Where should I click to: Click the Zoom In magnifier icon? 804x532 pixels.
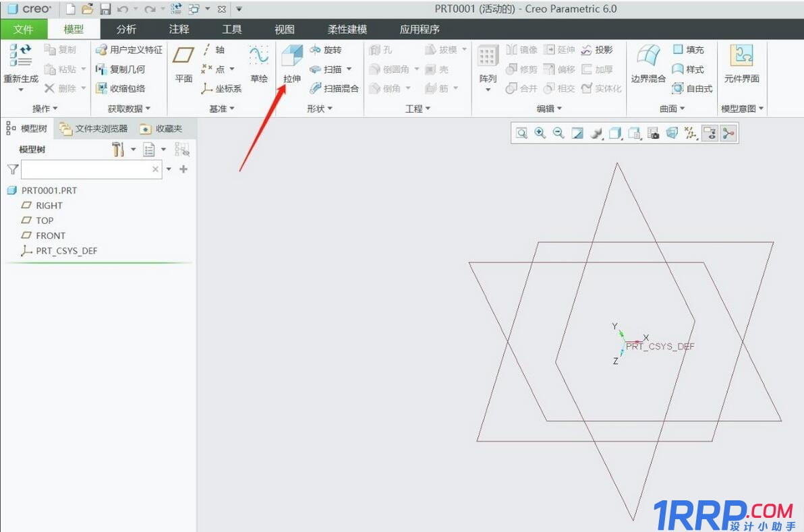tap(540, 134)
